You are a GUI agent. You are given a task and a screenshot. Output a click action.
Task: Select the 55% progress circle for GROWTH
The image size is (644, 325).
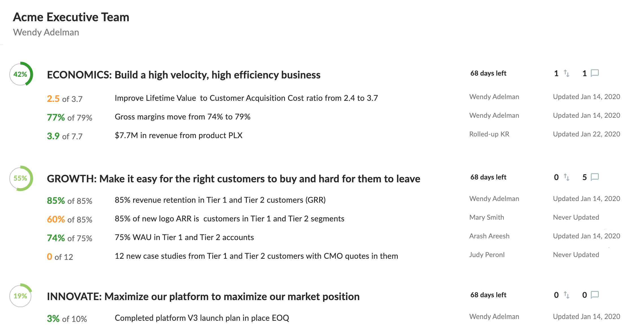21,178
